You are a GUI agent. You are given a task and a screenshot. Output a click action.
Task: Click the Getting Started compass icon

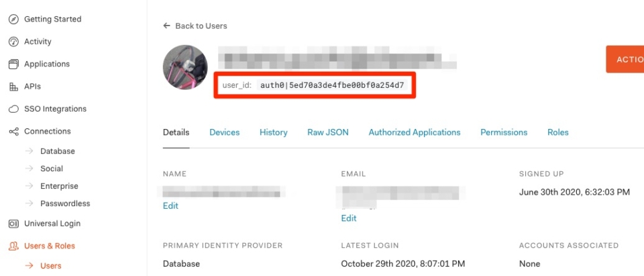pos(13,19)
